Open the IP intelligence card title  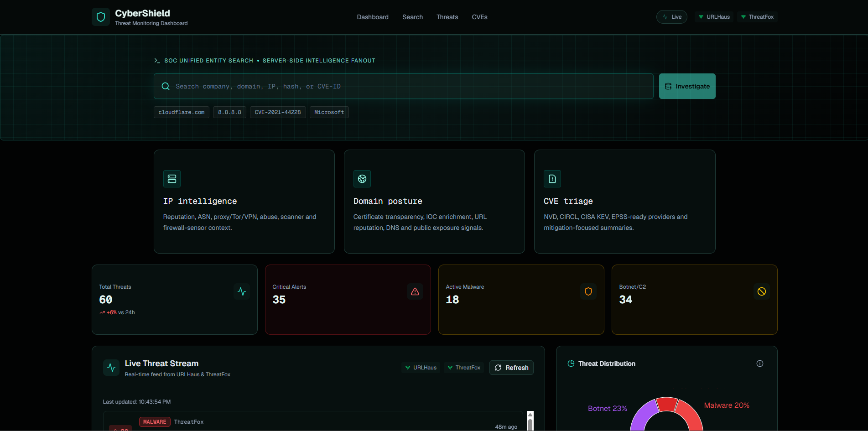pos(200,201)
